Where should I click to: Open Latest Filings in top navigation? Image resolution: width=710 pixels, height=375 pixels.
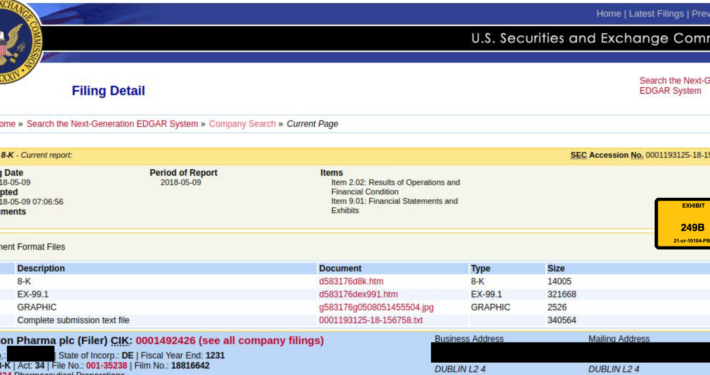tap(656, 14)
